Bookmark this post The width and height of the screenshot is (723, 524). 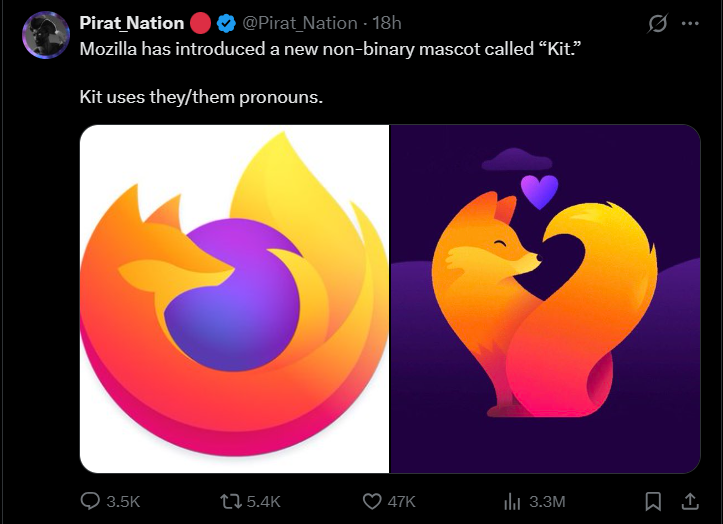pos(653,501)
